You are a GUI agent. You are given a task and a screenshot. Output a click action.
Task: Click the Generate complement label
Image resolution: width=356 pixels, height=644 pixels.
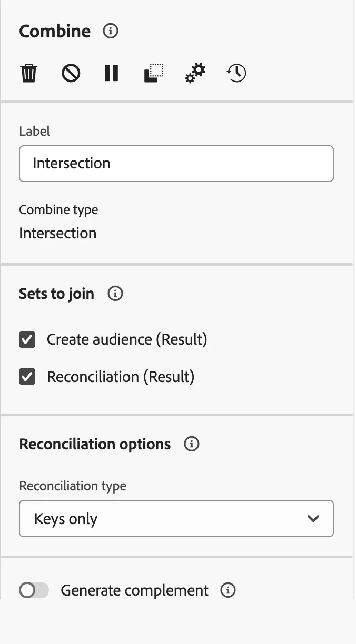coord(134,590)
